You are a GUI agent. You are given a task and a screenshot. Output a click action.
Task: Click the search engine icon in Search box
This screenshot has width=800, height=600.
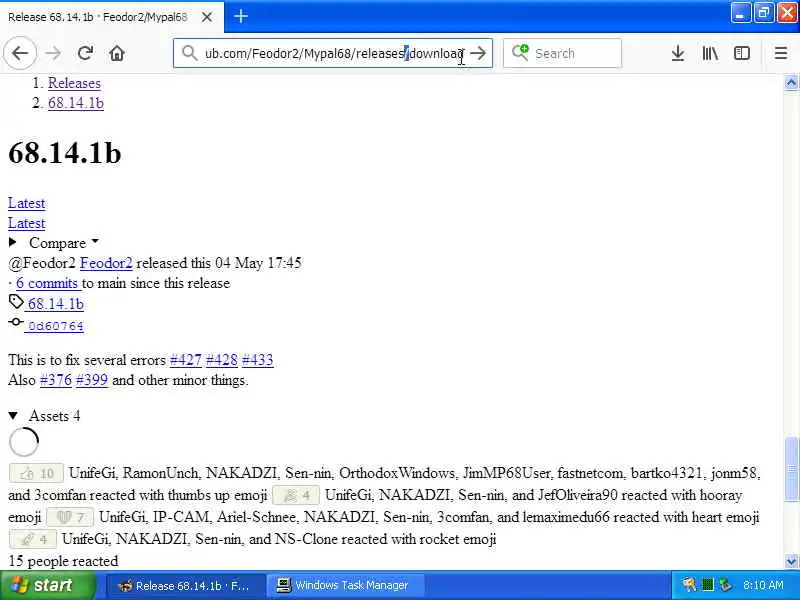[520, 53]
